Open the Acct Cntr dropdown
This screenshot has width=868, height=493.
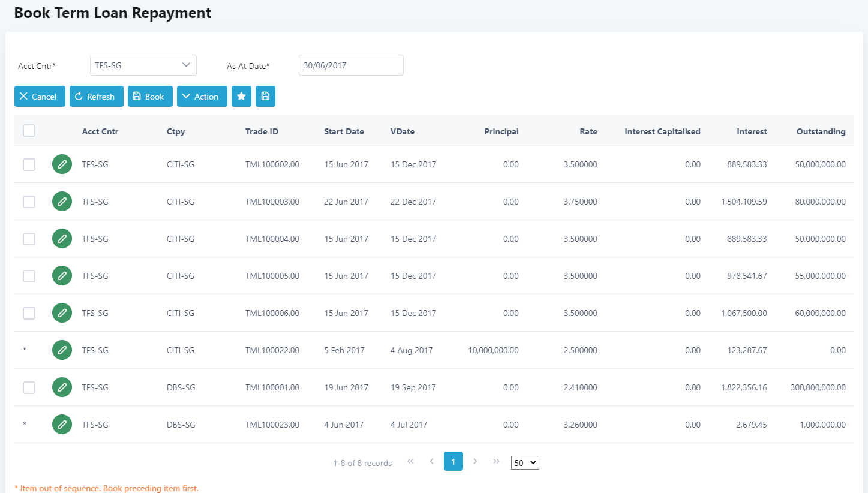tap(143, 65)
